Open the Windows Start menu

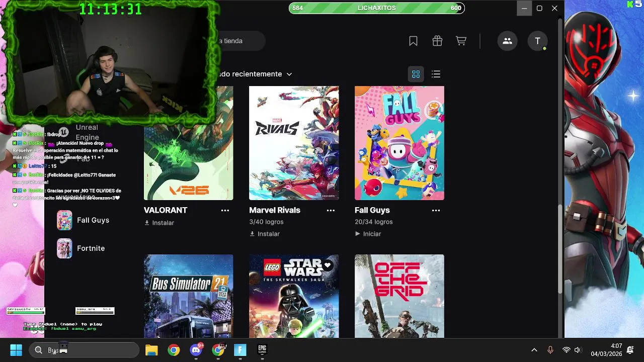(16, 350)
